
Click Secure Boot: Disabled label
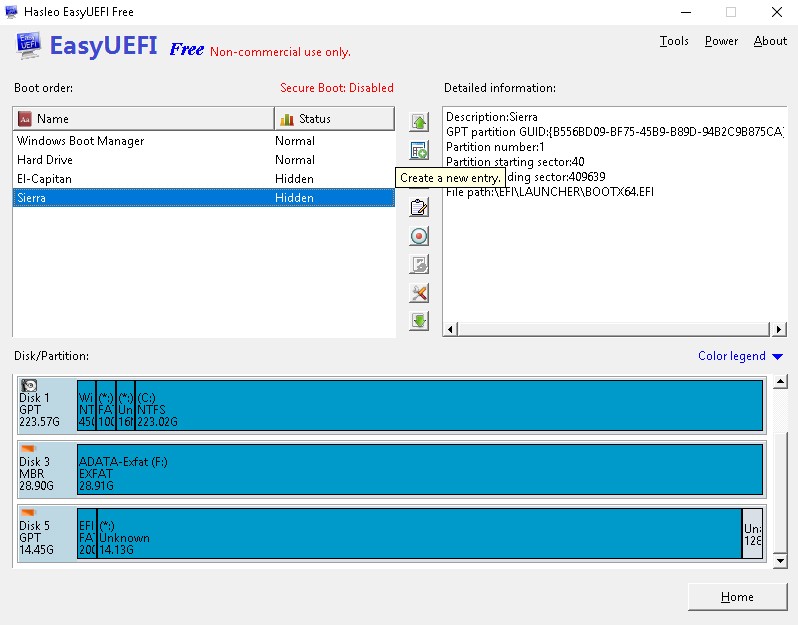[x=337, y=88]
